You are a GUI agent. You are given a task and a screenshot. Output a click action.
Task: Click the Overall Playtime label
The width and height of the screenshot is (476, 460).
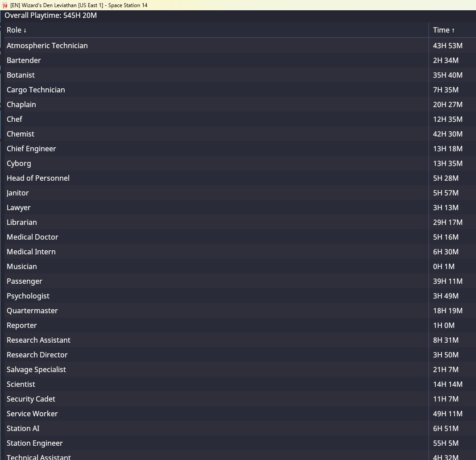[50, 16]
